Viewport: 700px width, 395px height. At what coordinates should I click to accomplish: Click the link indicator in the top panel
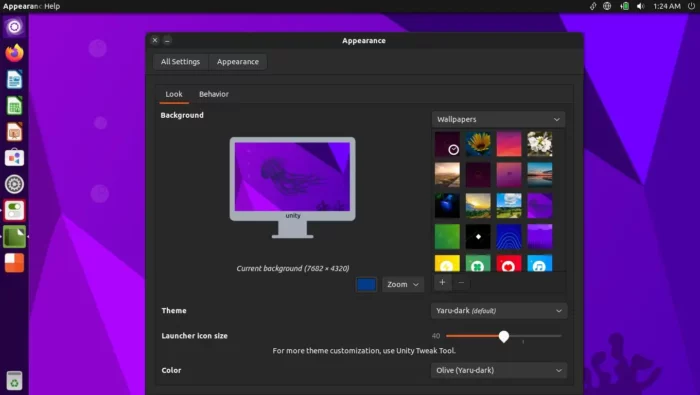[593, 6]
